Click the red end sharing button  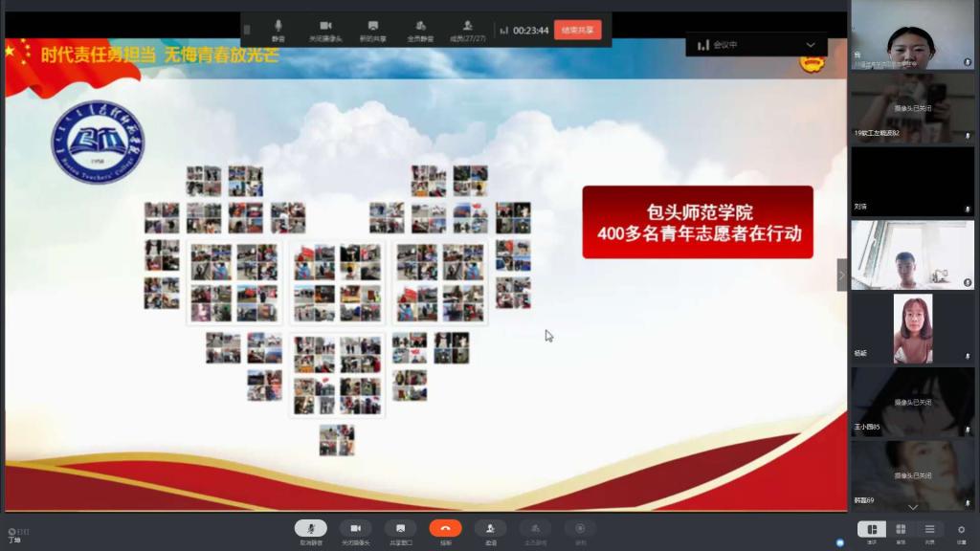tap(577, 30)
